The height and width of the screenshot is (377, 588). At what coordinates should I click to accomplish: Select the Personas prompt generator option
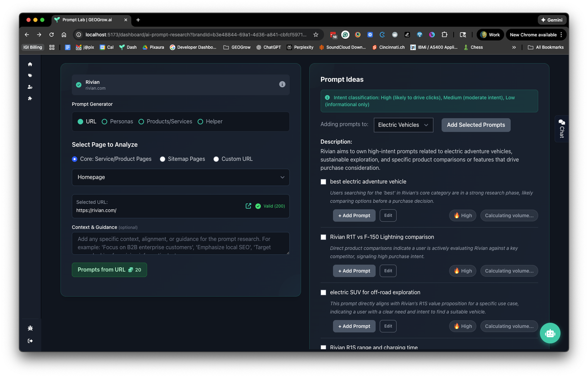pos(117,122)
